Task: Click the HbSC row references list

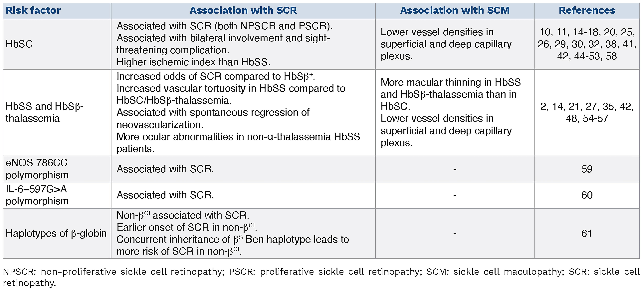Action: (x=587, y=44)
